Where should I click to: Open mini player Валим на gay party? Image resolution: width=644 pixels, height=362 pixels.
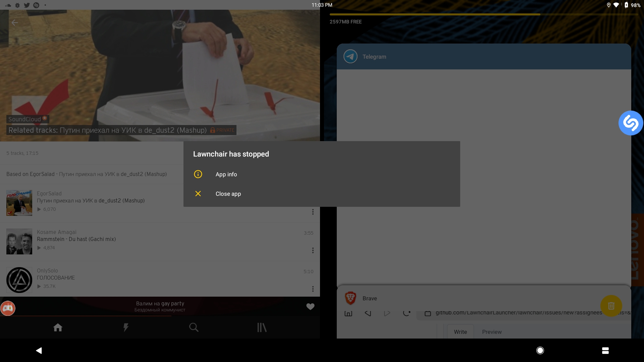(160, 306)
